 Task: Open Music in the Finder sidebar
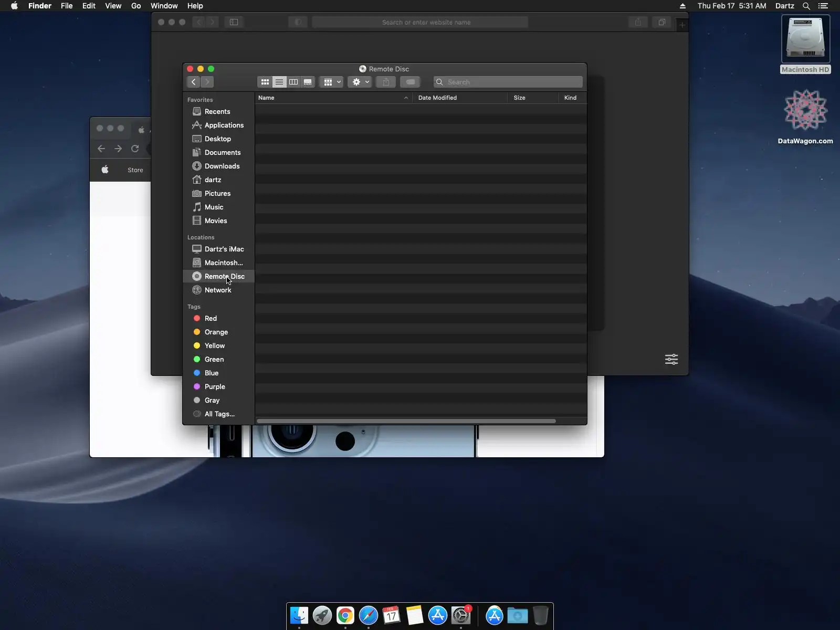[218, 207]
